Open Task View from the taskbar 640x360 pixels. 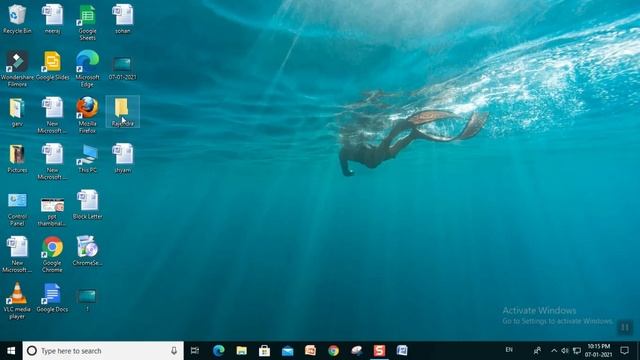(x=195, y=351)
